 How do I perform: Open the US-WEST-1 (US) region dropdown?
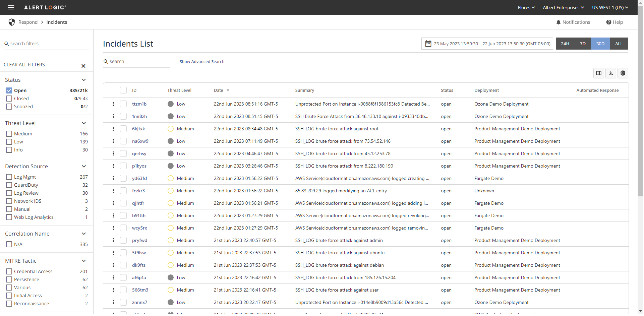[x=610, y=7]
